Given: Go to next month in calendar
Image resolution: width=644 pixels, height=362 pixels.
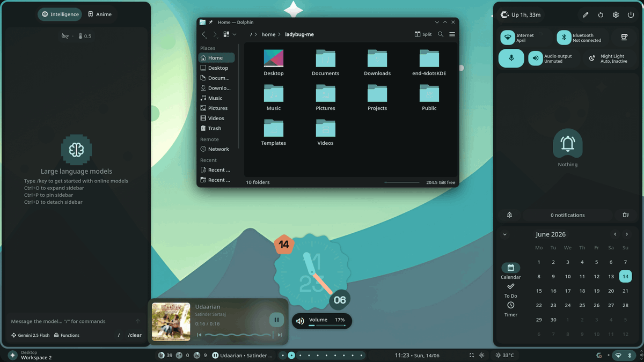Looking at the screenshot, I should pyautogui.click(x=627, y=234).
